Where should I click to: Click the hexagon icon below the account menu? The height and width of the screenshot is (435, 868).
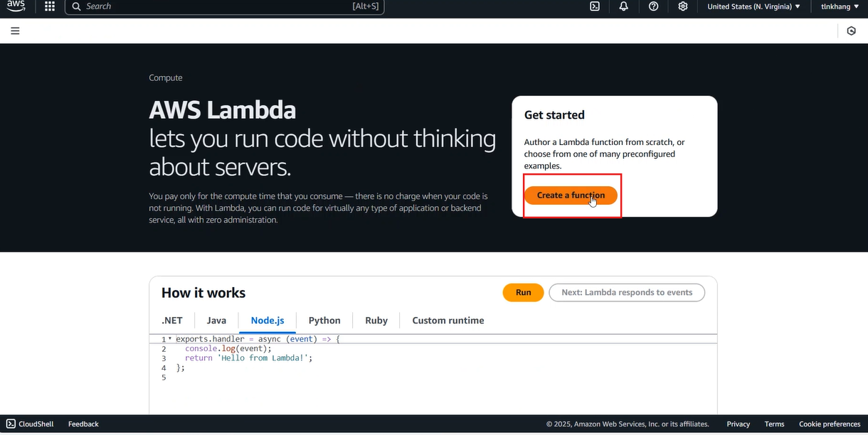852,31
